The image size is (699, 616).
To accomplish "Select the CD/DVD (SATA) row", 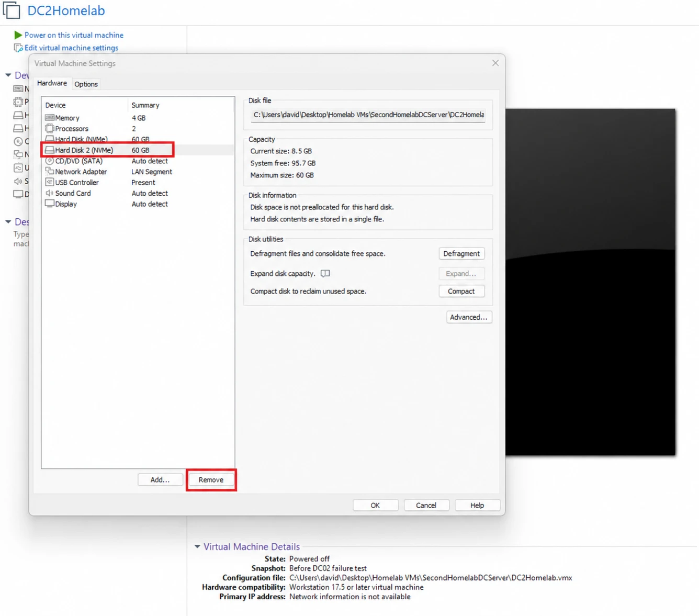I will point(138,161).
